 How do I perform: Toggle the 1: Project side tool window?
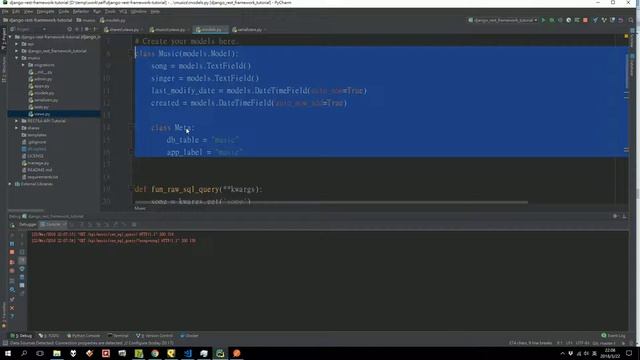[x=4, y=39]
